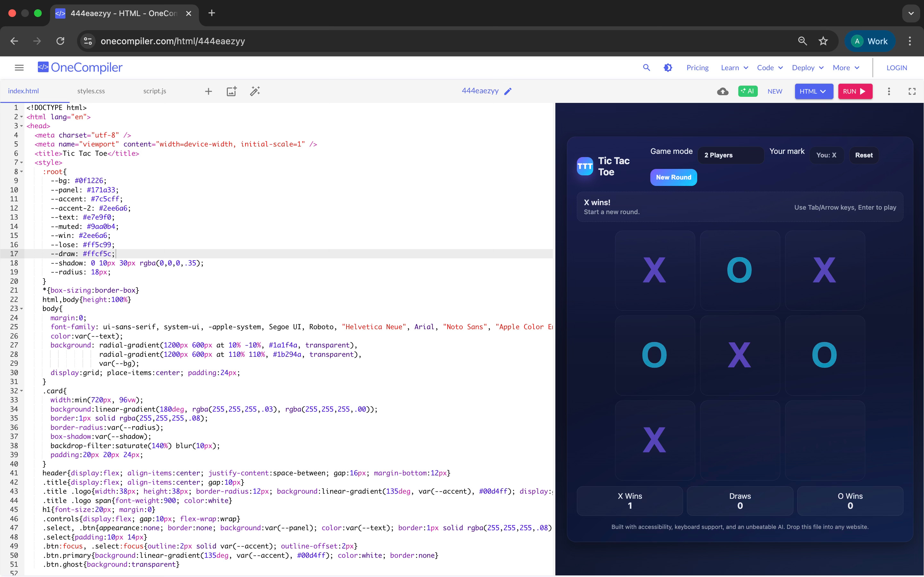Click the add new file plus icon

click(x=209, y=91)
